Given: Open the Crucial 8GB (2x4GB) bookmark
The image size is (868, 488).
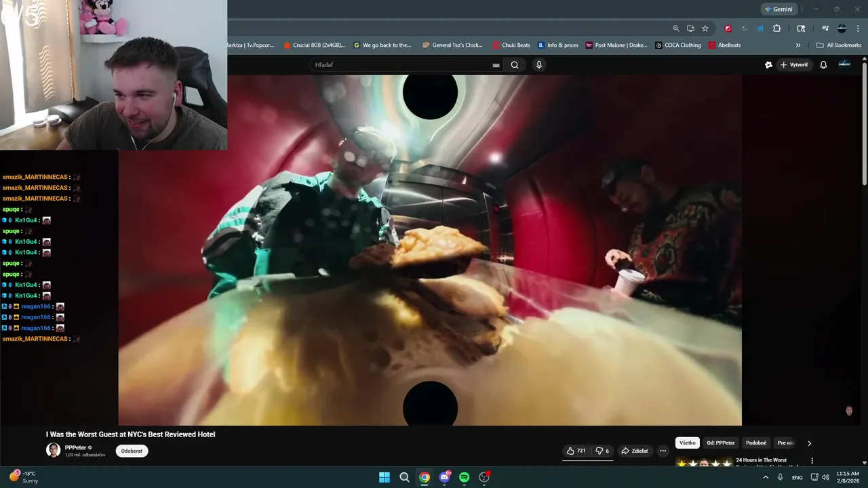Looking at the screenshot, I should click(314, 45).
